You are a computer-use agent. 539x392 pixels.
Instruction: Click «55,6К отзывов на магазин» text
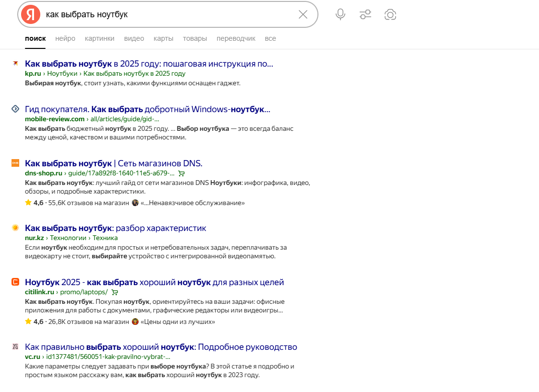(x=89, y=203)
